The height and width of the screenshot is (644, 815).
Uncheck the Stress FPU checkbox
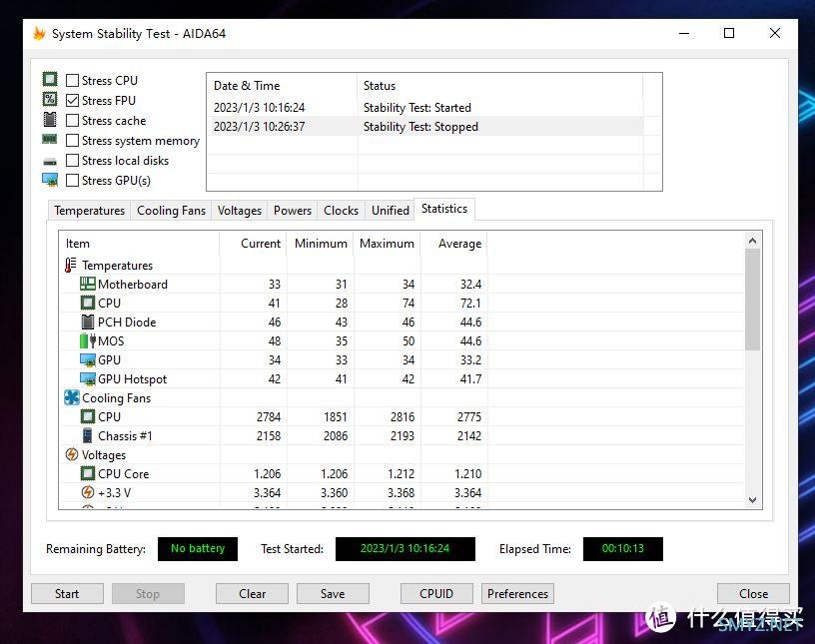tap(73, 100)
